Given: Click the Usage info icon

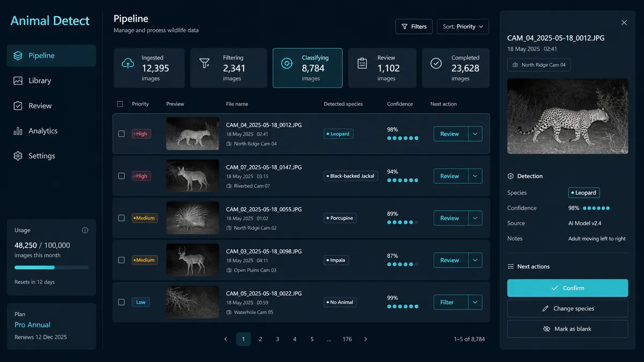Looking at the screenshot, I should pos(85,230).
